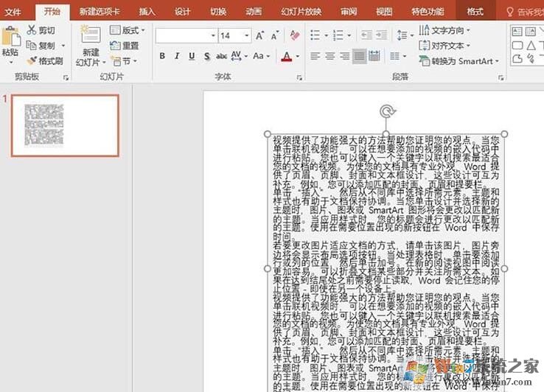The width and height of the screenshot is (544, 392).
Task: Open the 文件 File menu
Action: pos(13,12)
